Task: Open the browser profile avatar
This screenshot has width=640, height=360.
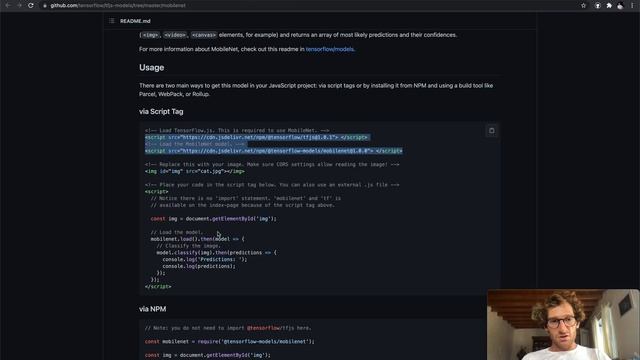Action: (x=620, y=6)
